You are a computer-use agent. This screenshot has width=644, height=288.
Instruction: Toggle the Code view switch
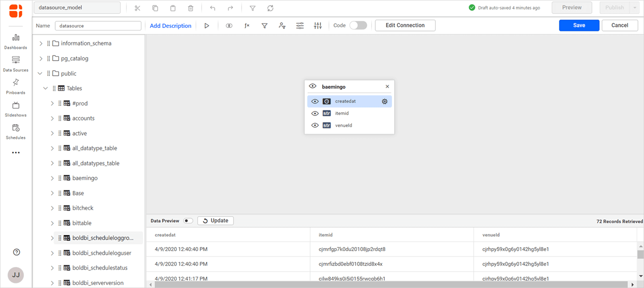(x=358, y=25)
